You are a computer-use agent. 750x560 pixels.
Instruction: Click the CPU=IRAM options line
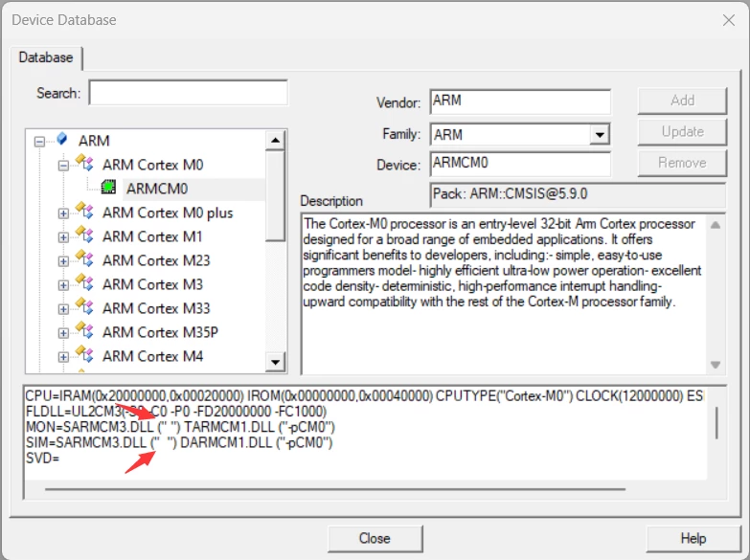click(364, 396)
